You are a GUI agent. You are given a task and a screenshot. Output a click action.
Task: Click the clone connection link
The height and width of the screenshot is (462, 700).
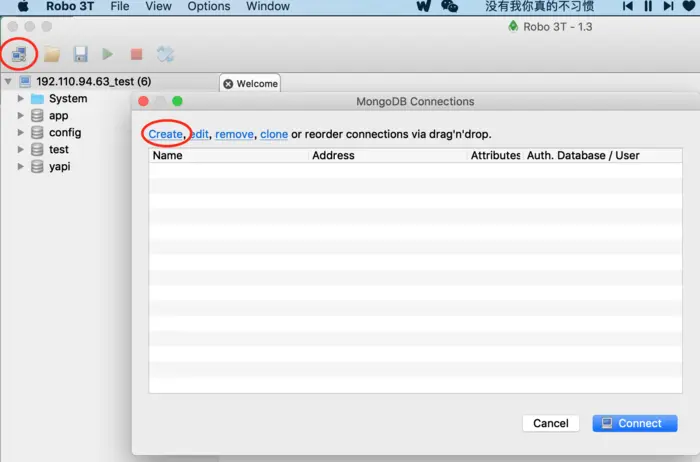coord(274,134)
